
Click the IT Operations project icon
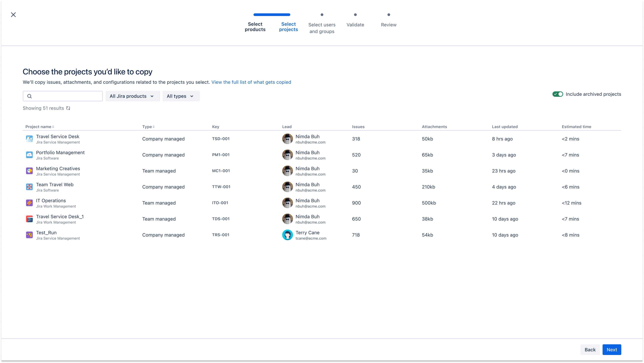[x=30, y=203]
